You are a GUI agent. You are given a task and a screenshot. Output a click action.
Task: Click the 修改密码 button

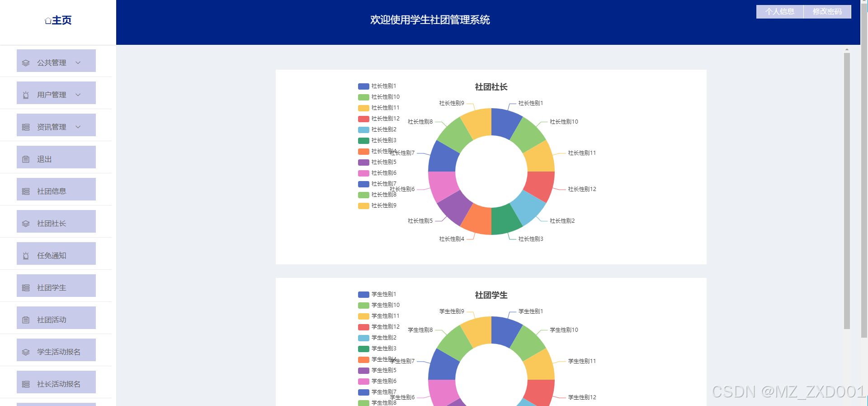(x=827, y=12)
